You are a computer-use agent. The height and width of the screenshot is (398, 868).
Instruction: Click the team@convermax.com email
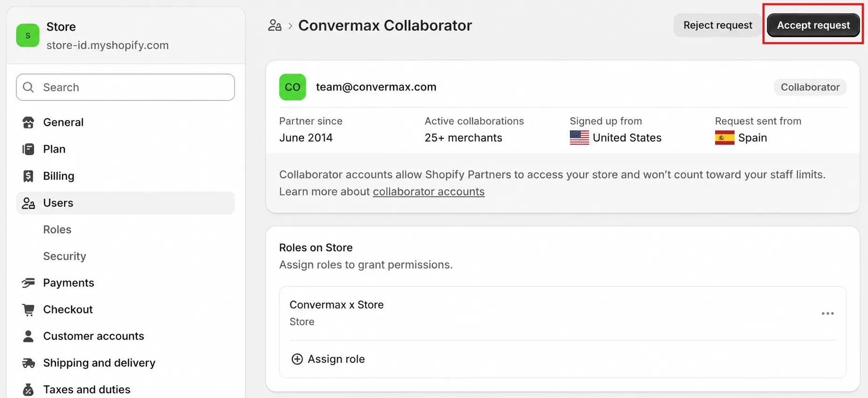coord(376,87)
